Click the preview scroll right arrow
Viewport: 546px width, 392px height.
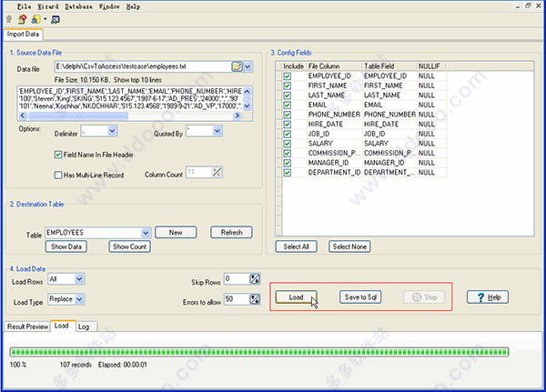238,116
